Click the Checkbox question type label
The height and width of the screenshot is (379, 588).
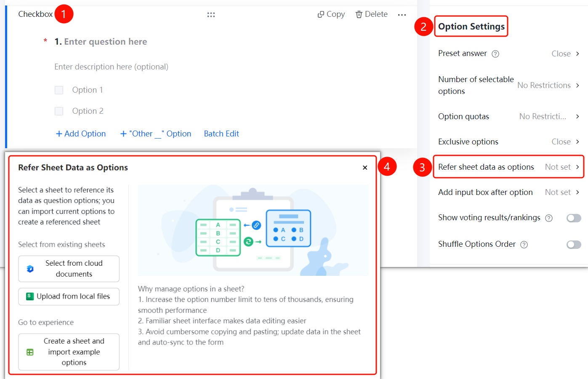click(x=35, y=14)
